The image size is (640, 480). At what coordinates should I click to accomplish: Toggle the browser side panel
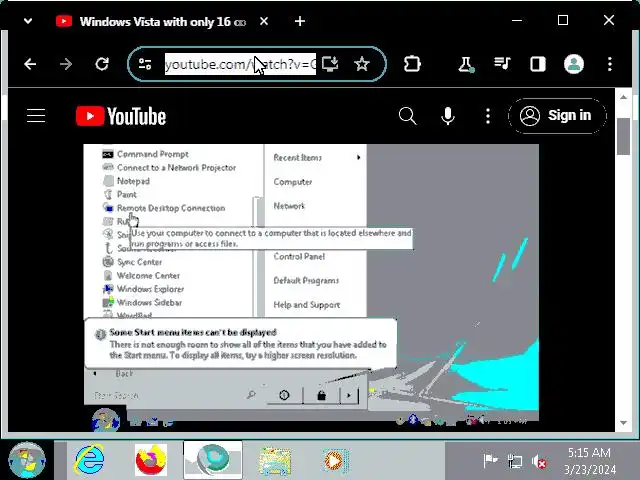pos(538,64)
